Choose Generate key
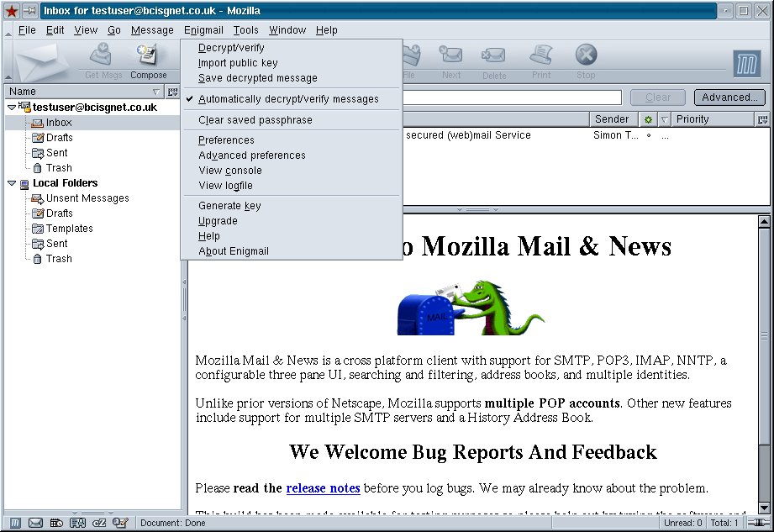 pos(292,206)
